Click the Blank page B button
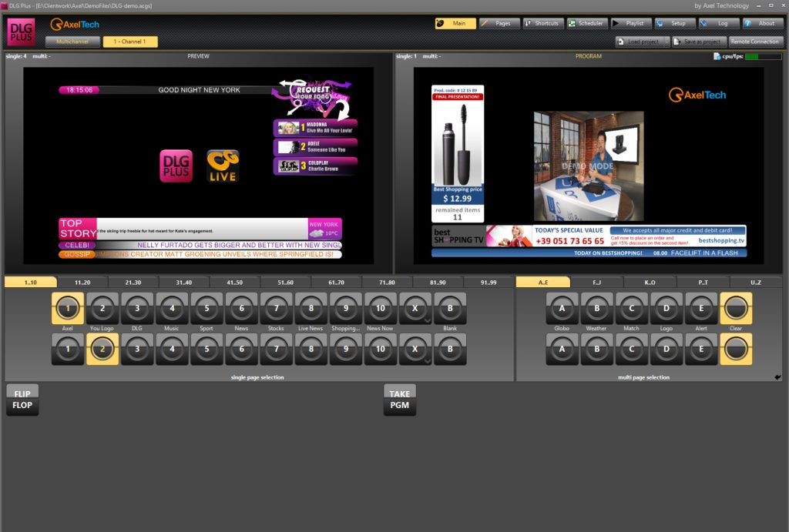This screenshot has height=532, width=789. pyautogui.click(x=450, y=308)
